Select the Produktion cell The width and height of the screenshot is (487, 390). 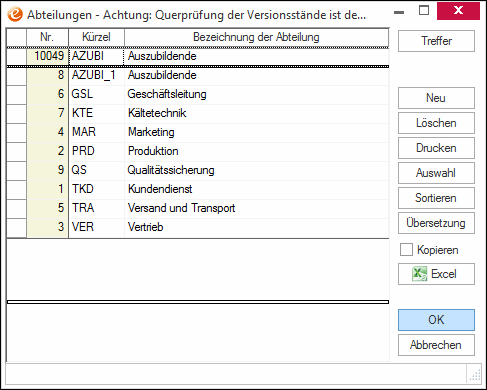point(256,151)
